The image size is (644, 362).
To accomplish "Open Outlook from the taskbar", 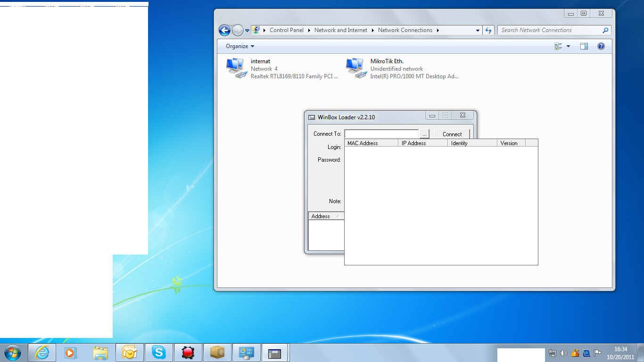I will pyautogui.click(x=129, y=353).
